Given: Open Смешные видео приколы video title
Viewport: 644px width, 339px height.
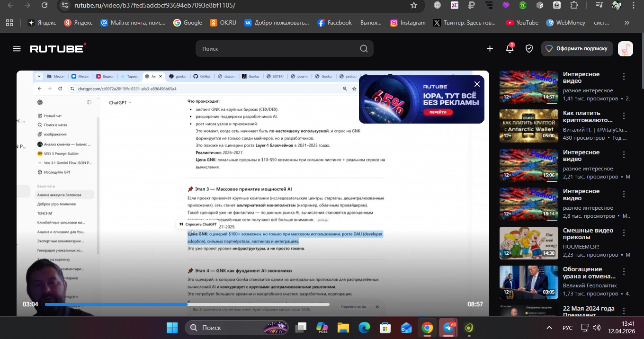Looking at the screenshot, I should pos(588,233).
